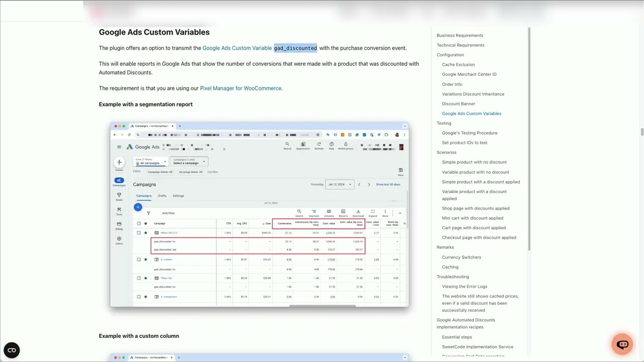
Task: Select Discount Banner in sidebar
Action: 458,104
